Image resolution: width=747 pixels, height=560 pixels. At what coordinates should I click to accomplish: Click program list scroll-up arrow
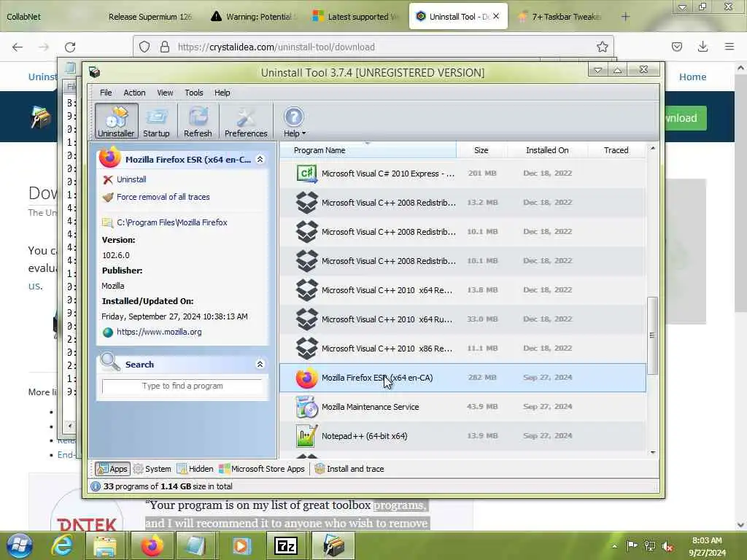click(x=653, y=149)
